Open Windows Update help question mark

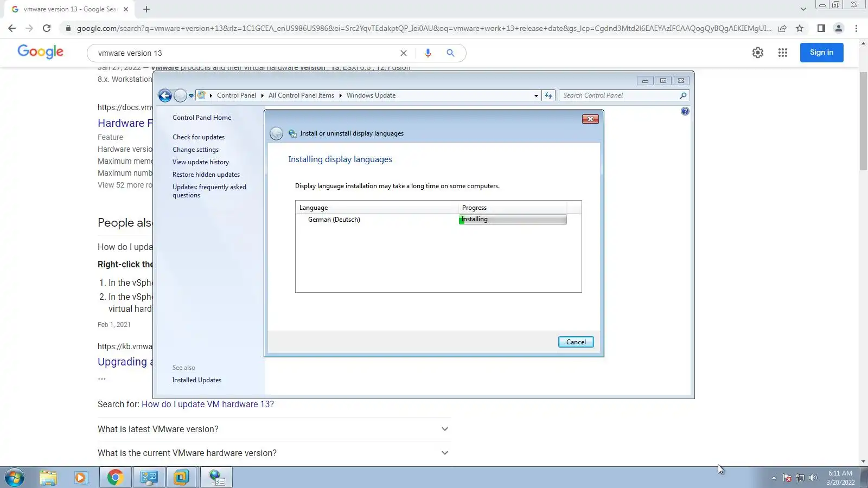coord(685,111)
